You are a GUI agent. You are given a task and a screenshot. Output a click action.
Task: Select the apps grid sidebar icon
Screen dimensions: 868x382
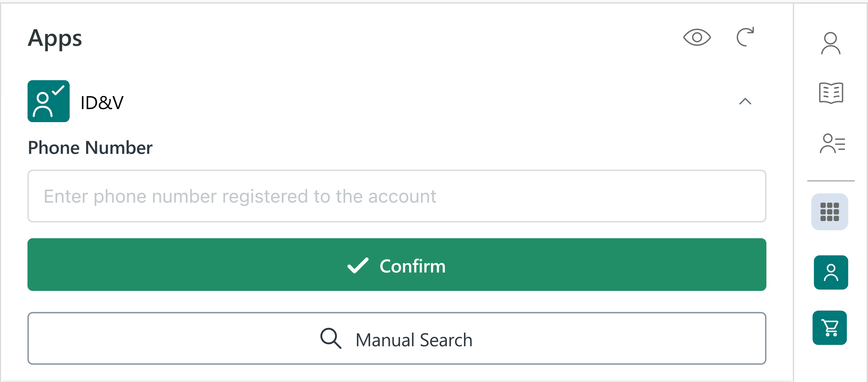(x=830, y=212)
